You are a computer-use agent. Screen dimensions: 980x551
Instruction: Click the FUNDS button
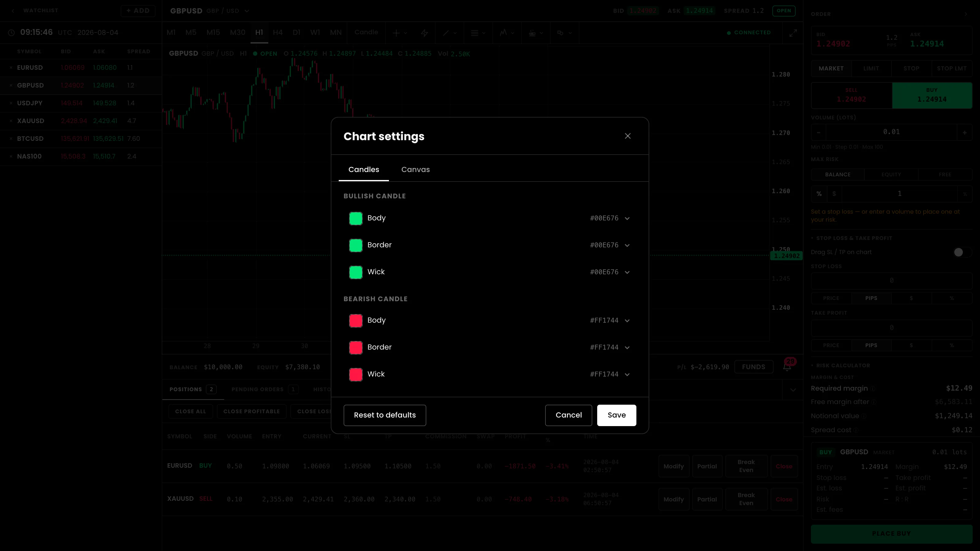(753, 367)
